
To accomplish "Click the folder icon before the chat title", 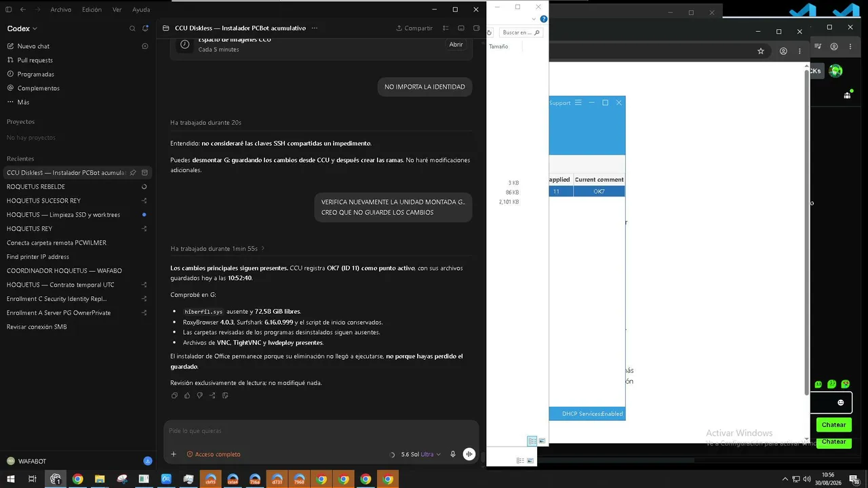I will [x=166, y=28].
